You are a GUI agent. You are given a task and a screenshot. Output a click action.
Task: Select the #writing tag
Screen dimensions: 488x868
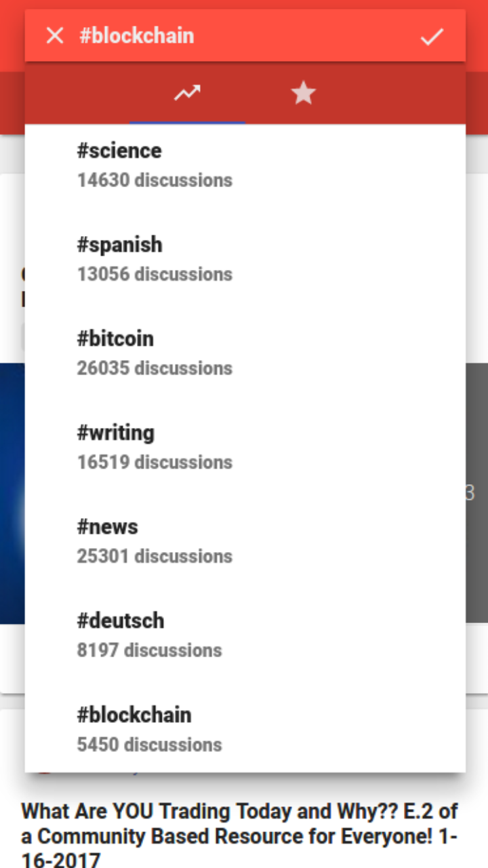pyautogui.click(x=116, y=433)
